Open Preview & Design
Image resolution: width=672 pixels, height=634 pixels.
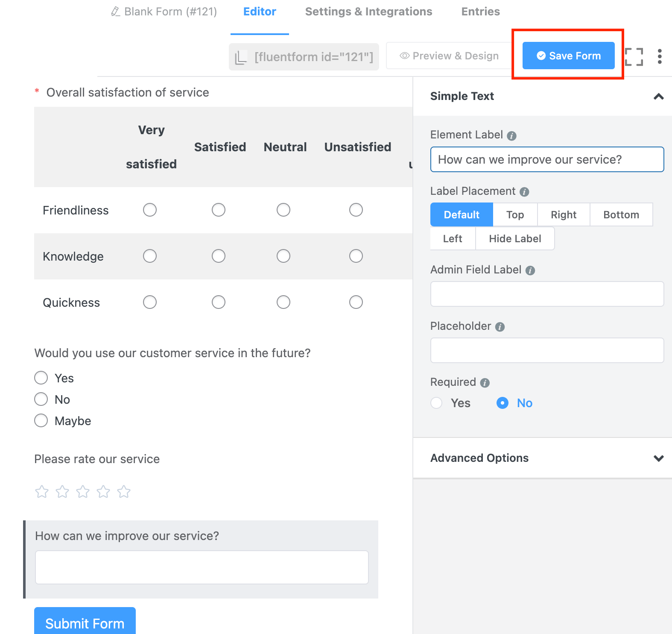[x=449, y=56]
